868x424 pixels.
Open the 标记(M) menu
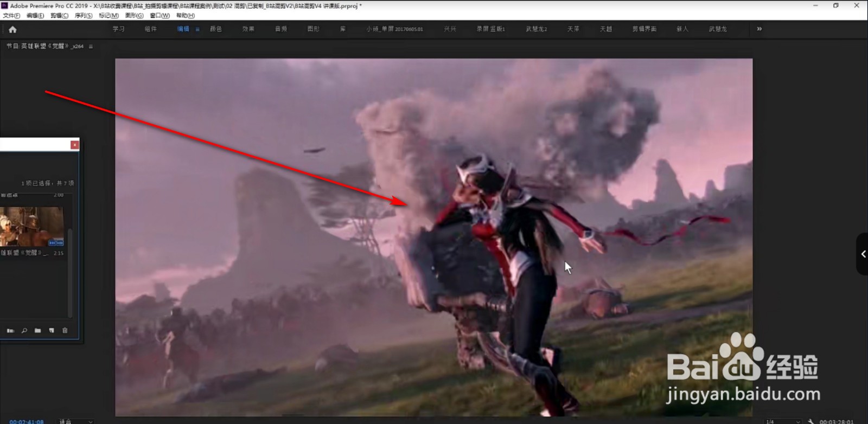click(x=108, y=16)
